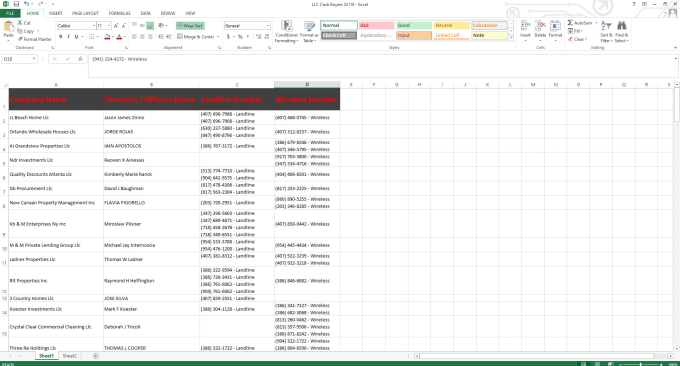Open the font size 11 dropdown
This screenshot has width=680, height=366.
(x=109, y=26)
